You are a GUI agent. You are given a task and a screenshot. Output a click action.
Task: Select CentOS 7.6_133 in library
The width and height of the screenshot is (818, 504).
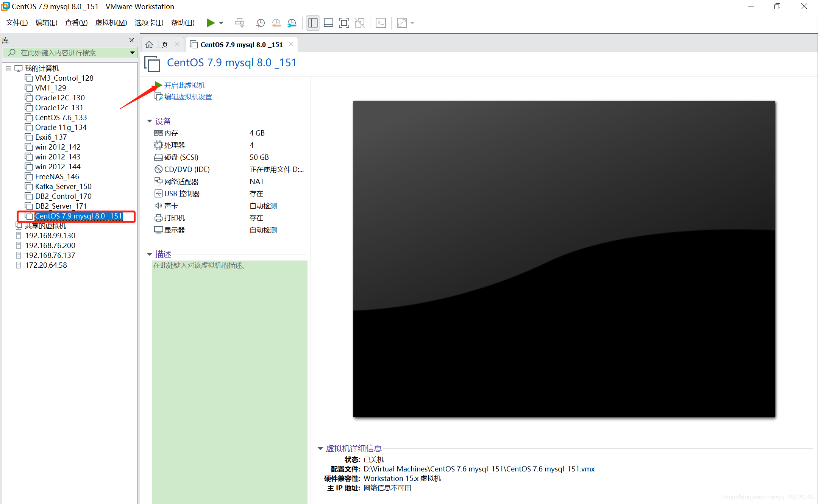61,117
